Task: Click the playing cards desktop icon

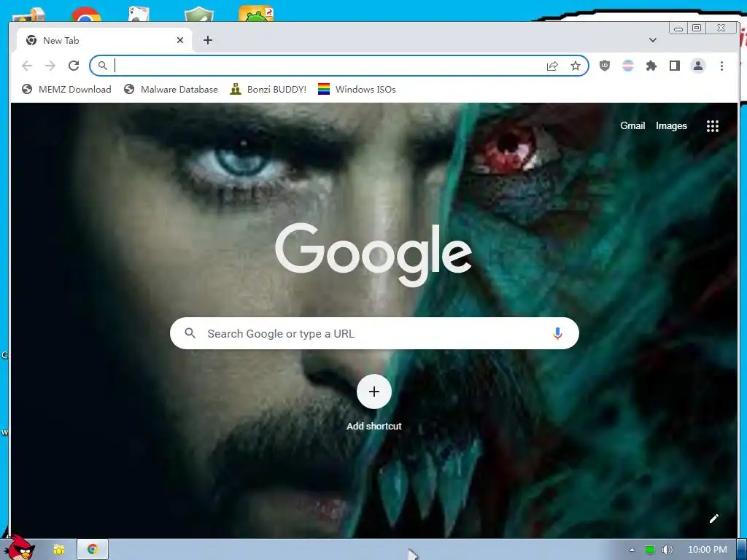Action: (139, 14)
